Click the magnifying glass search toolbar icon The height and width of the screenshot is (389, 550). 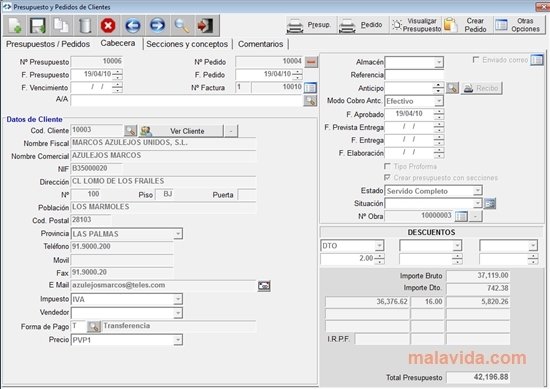[182, 26]
